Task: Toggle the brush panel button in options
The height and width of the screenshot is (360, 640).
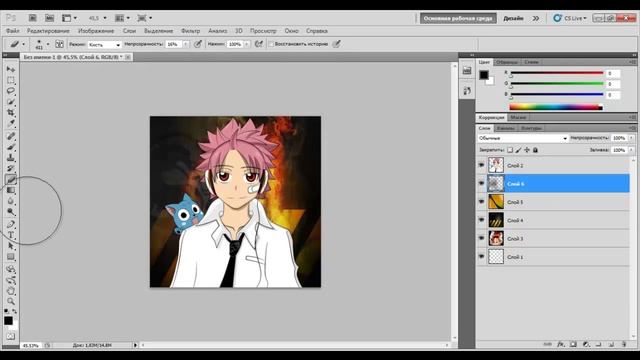Action: pos(59,44)
